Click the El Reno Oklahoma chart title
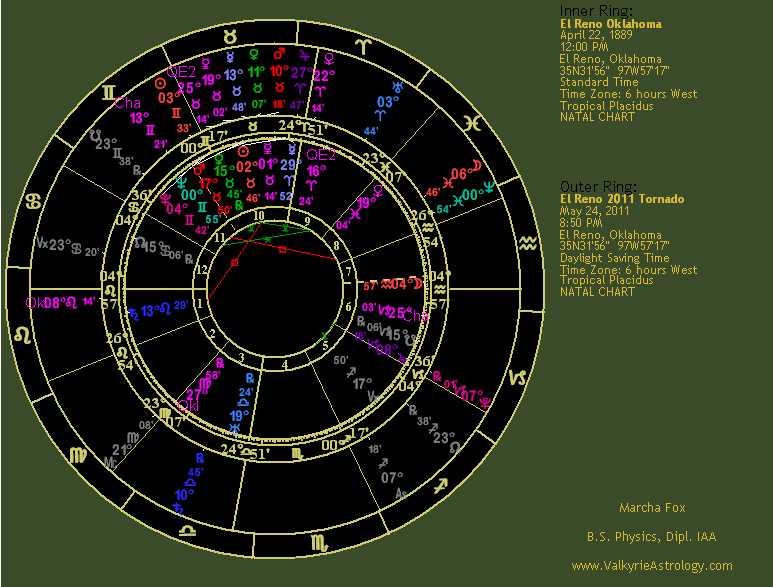Viewport: 773px width, 587px height. point(610,24)
